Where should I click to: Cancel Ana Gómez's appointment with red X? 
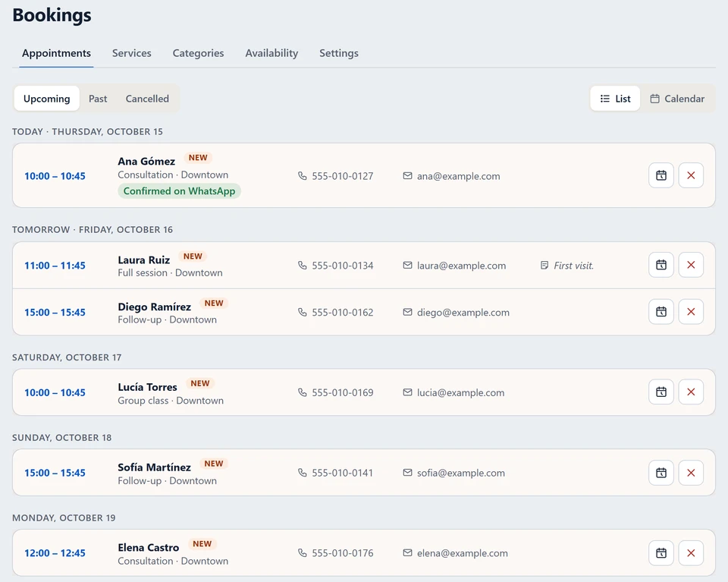click(x=691, y=175)
